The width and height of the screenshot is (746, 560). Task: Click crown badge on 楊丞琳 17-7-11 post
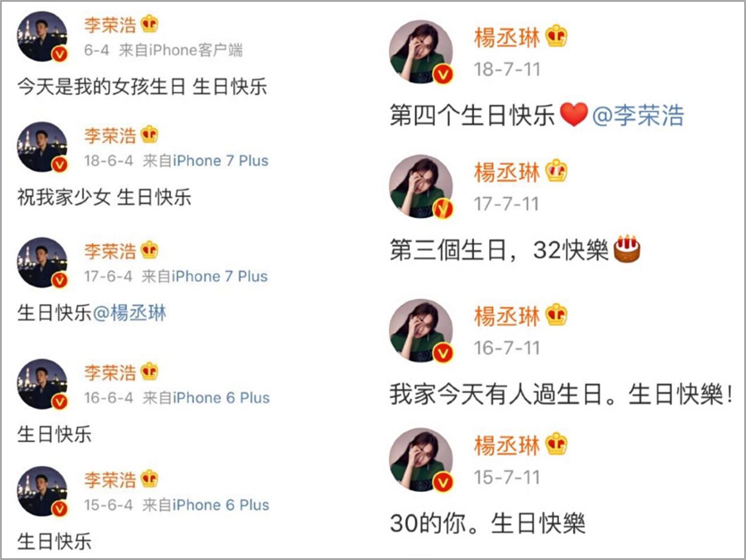(x=556, y=171)
